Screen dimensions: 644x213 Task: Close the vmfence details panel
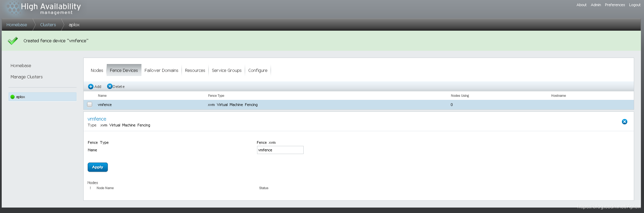[625, 122]
